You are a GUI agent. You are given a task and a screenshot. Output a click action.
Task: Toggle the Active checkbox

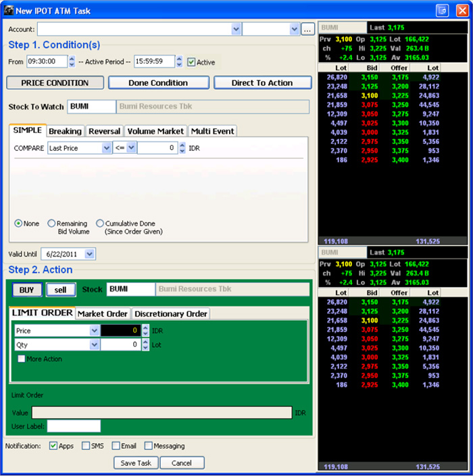tap(191, 62)
